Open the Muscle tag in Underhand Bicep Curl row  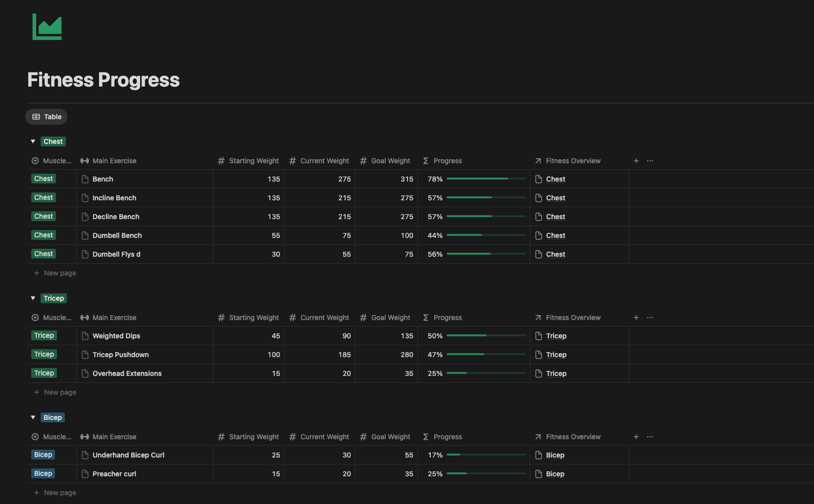(43, 455)
